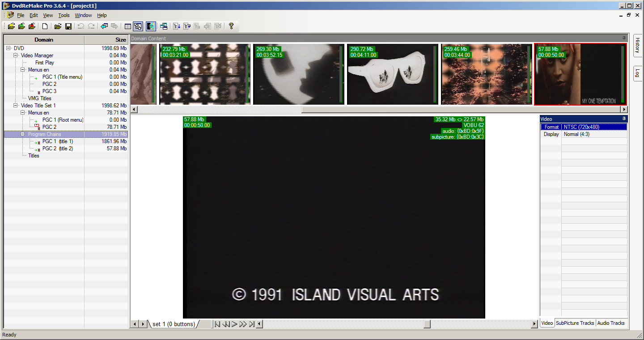Pin the Video properties panel
Image resolution: width=644 pixels, height=340 pixels.
[624, 119]
